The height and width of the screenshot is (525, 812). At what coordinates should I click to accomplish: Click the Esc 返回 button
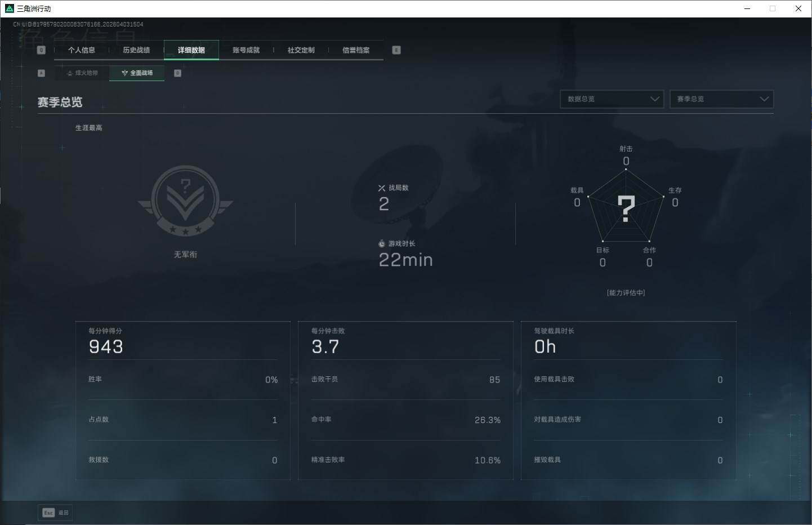coord(55,513)
